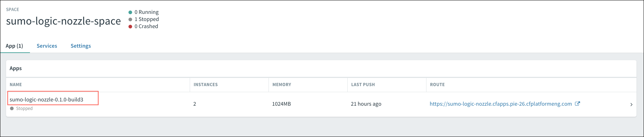Click the gray dot beside app Stopped label
Screen dimensions: 644x137
(12, 109)
